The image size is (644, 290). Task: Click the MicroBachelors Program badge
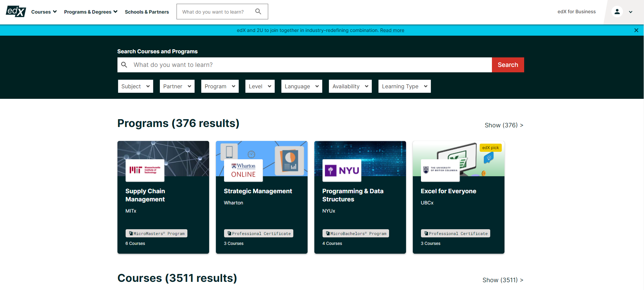pyautogui.click(x=356, y=233)
